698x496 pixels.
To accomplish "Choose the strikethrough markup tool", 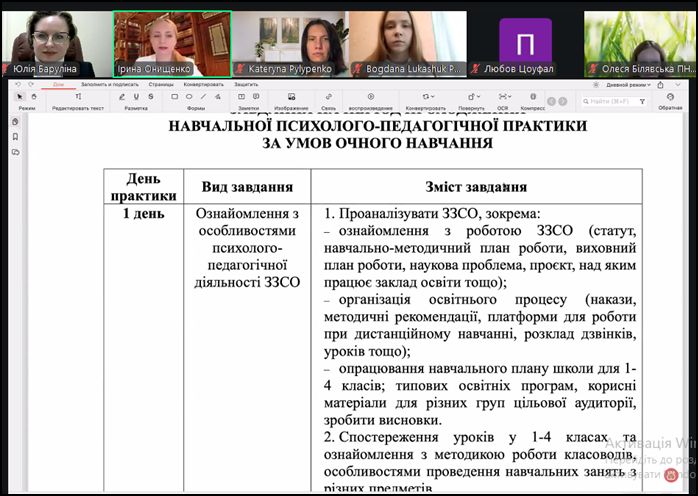I will (148, 97).
